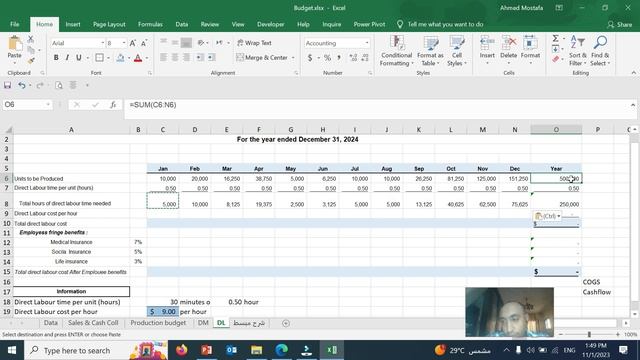This screenshot has height=360, width=640.
Task: Click the AutoSum sigma icon
Action: click(556, 38)
